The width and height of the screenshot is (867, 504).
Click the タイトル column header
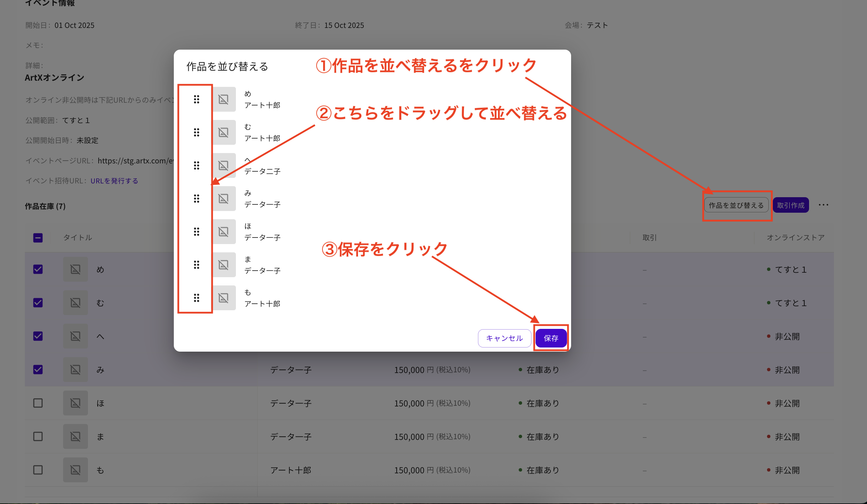click(78, 238)
